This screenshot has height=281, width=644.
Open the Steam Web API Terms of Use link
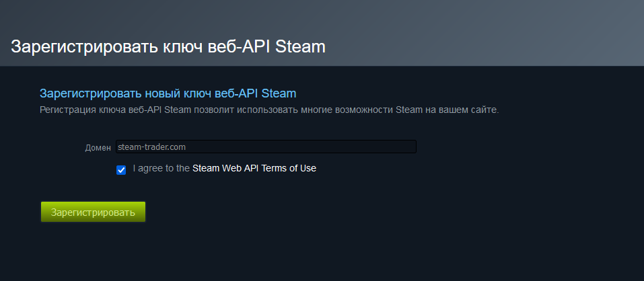(254, 168)
